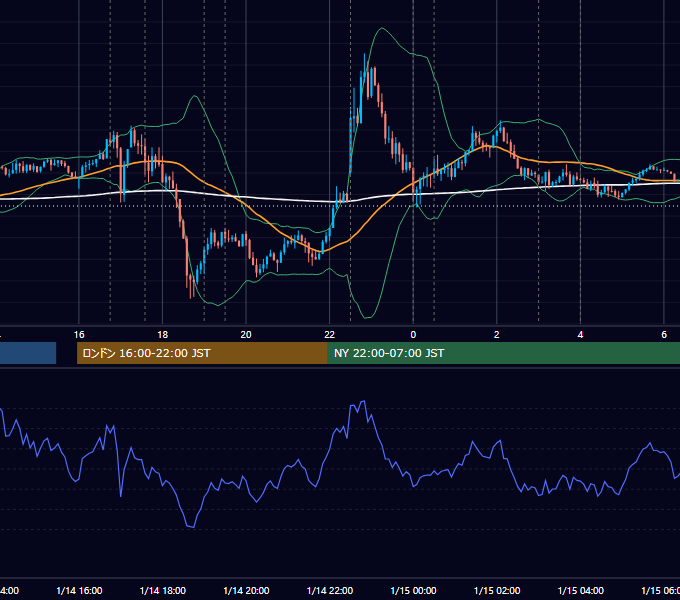Click hour label 20 under price chart
This screenshot has width=680, height=600.
(x=246, y=335)
